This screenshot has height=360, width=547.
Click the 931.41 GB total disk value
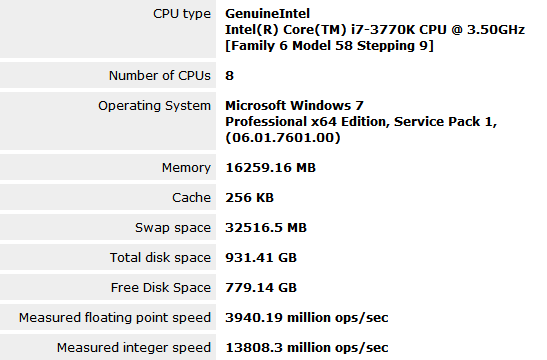coord(261,258)
